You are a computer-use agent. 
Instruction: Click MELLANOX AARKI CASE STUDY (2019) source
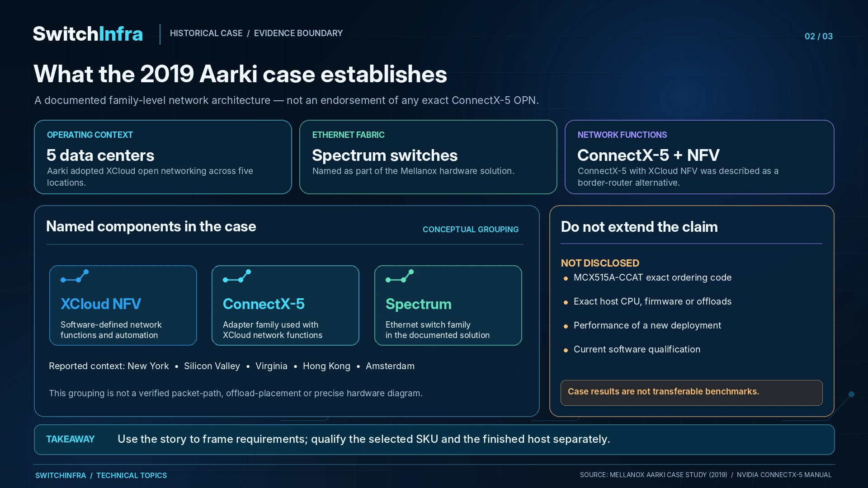click(x=669, y=475)
